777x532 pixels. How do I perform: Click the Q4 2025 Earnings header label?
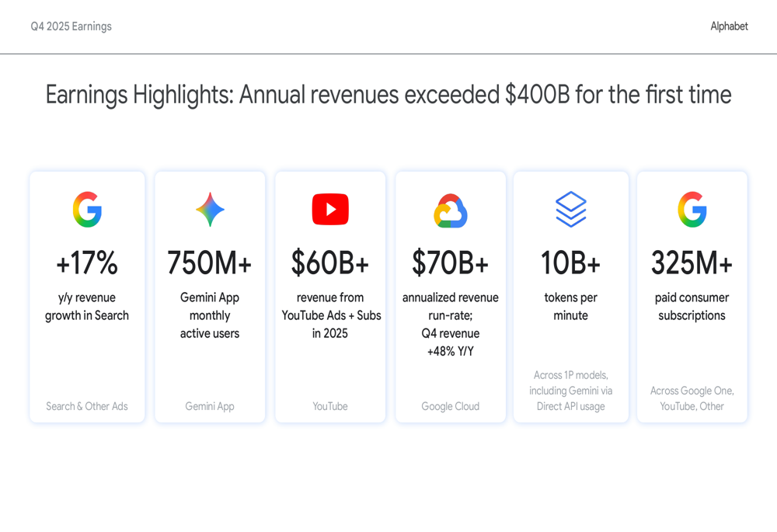pos(71,26)
